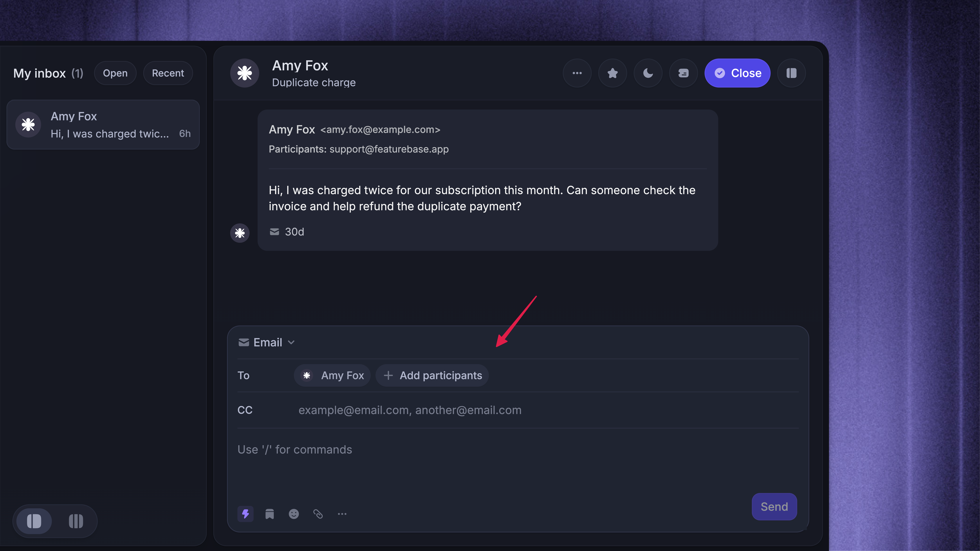This screenshot has height=551, width=980.
Task: Click Add participants button
Action: (x=432, y=375)
